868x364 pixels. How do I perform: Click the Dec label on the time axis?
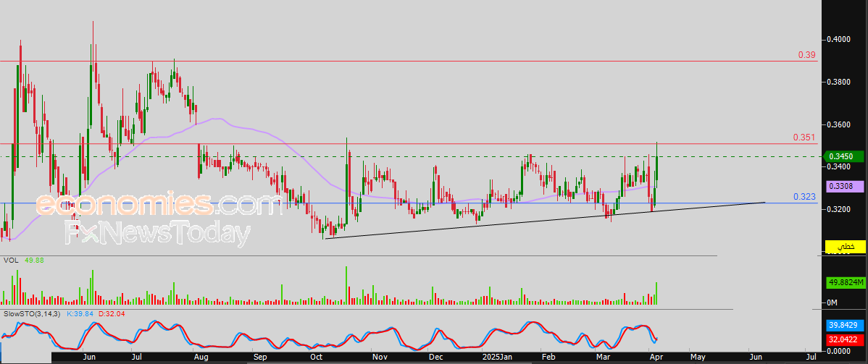(435, 357)
